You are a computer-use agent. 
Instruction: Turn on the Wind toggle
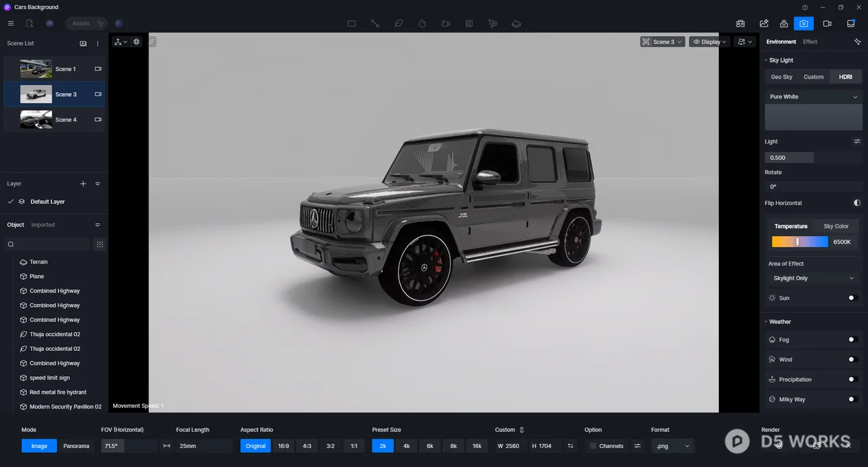click(x=853, y=359)
